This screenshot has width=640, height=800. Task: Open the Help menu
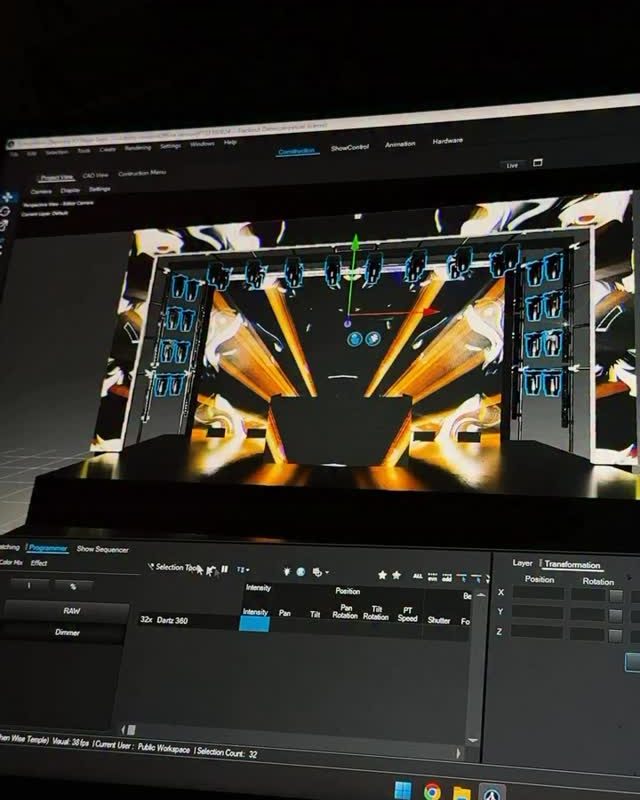click(x=230, y=142)
